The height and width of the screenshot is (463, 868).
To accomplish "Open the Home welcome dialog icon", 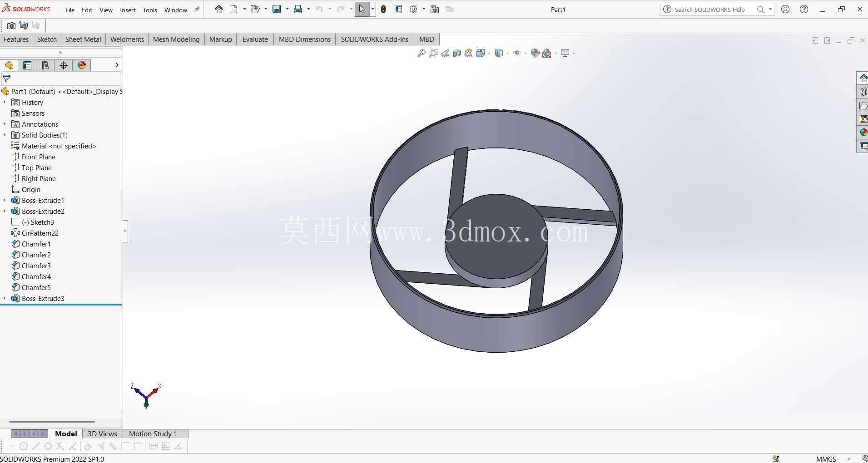I will pyautogui.click(x=219, y=9).
